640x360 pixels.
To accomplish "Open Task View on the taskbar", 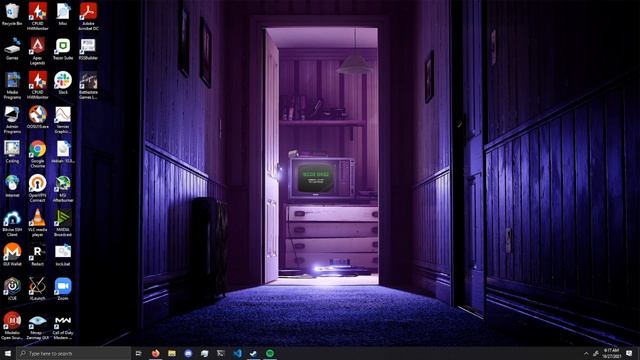I will click(138, 353).
